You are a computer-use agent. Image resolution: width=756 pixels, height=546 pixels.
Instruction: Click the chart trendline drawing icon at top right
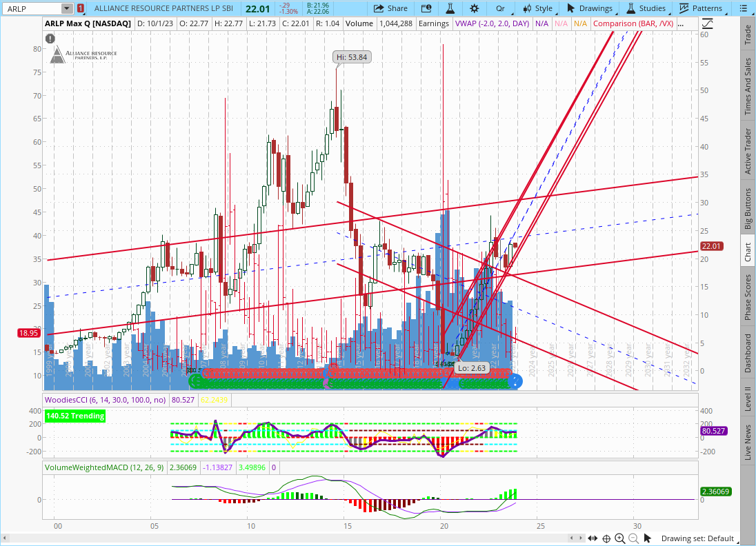[x=707, y=23]
